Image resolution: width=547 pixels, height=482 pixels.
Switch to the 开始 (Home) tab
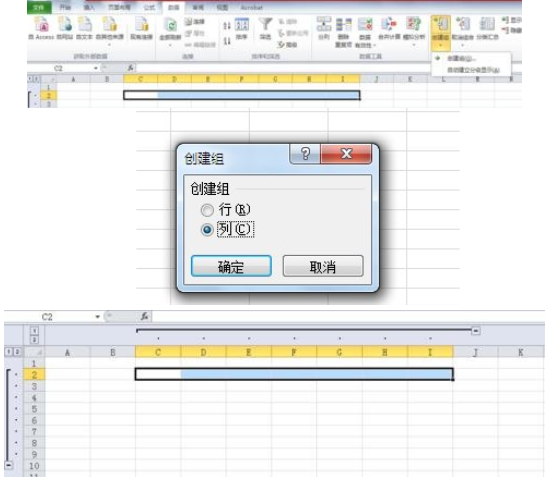tap(65, 7)
